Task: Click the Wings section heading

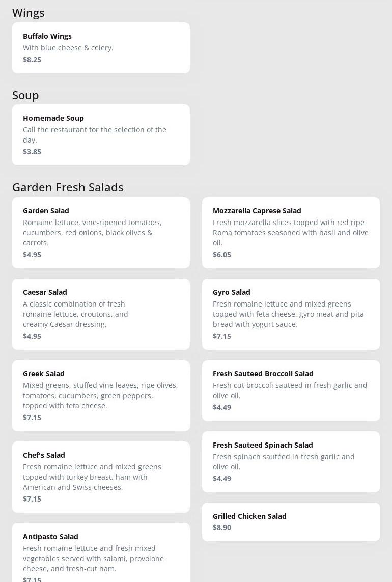Action: (29, 13)
